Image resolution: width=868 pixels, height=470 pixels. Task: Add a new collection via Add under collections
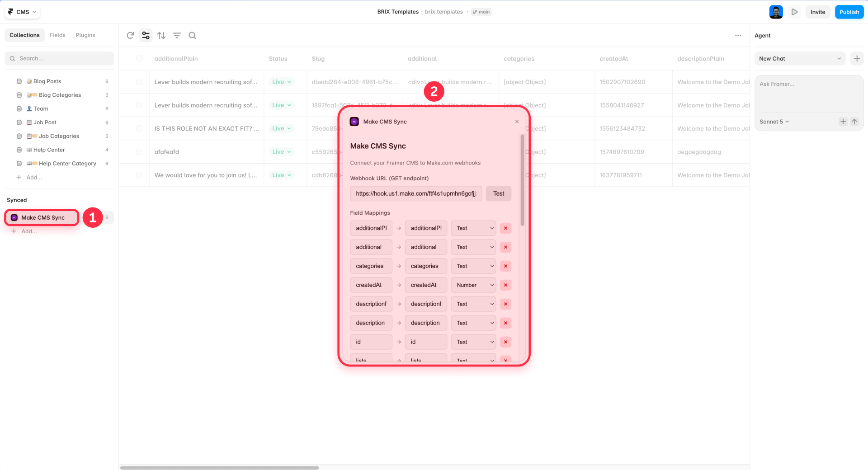click(29, 177)
